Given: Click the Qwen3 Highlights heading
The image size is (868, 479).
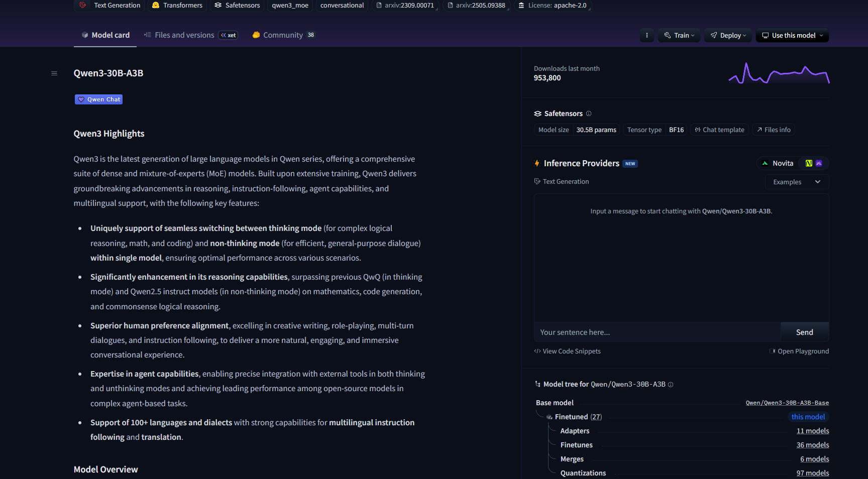Looking at the screenshot, I should pyautogui.click(x=109, y=134).
